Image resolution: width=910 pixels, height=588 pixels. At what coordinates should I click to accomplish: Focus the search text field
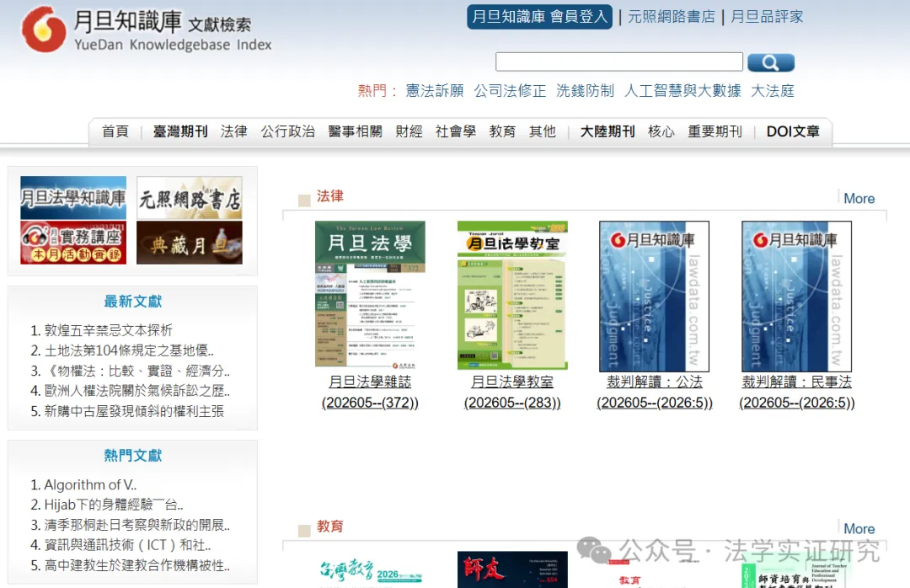tap(618, 61)
